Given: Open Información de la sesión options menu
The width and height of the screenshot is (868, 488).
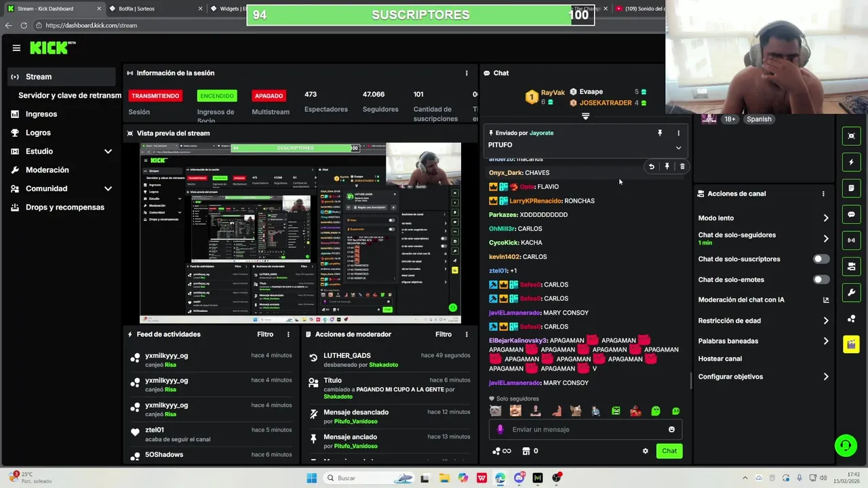Looking at the screenshot, I should [x=467, y=73].
